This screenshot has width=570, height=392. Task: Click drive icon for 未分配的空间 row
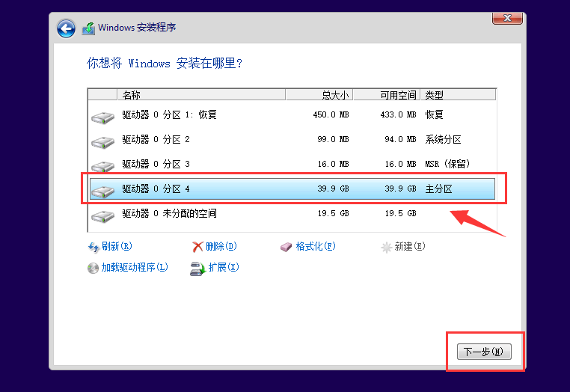[x=103, y=216]
